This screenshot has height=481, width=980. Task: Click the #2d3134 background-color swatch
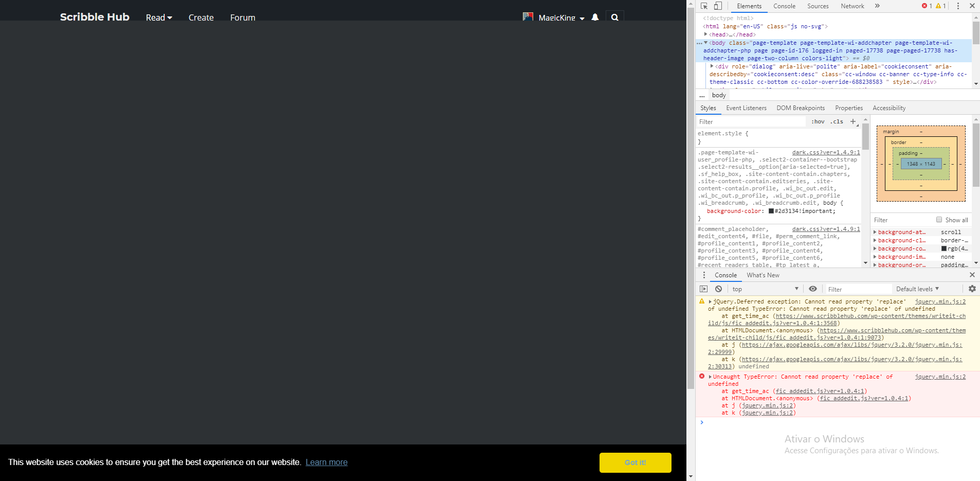coord(771,211)
